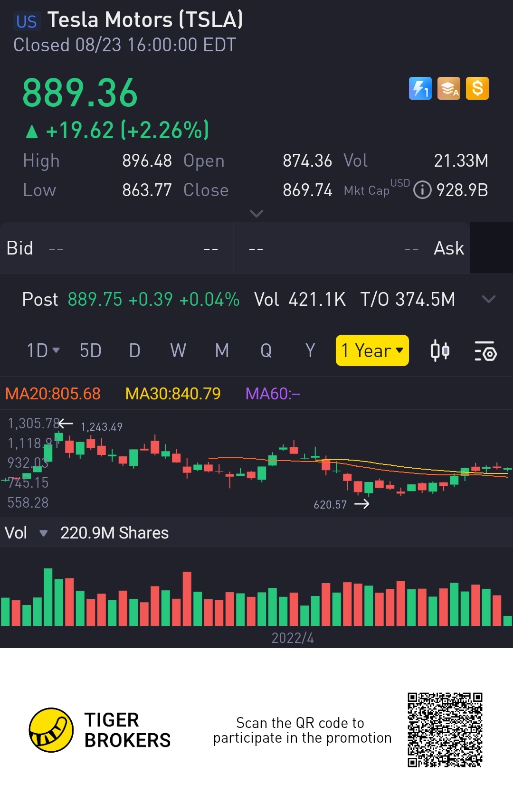513x812 pixels.
Task: Tap the Tesla Motors (TSLA) title
Action: tap(145, 20)
